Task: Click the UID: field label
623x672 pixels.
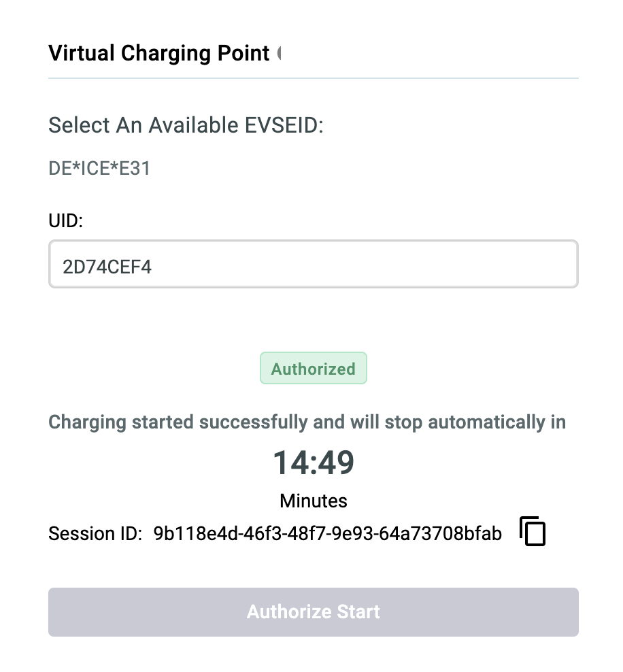Action: [x=65, y=221]
